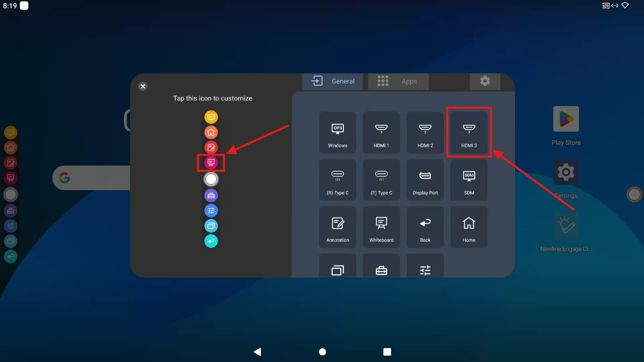
Task: Tap the Google search bar
Action: tap(91, 178)
